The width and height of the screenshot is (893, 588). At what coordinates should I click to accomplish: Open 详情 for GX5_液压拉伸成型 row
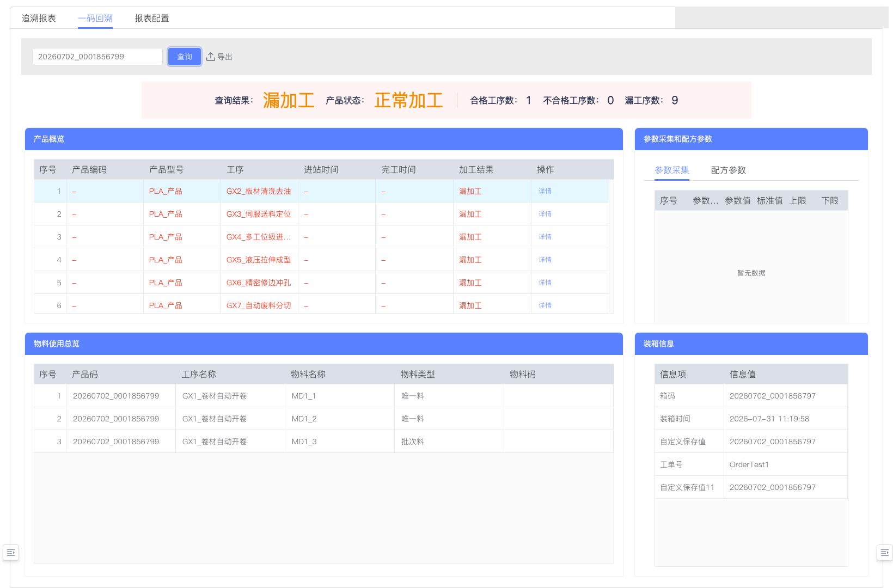[545, 260]
